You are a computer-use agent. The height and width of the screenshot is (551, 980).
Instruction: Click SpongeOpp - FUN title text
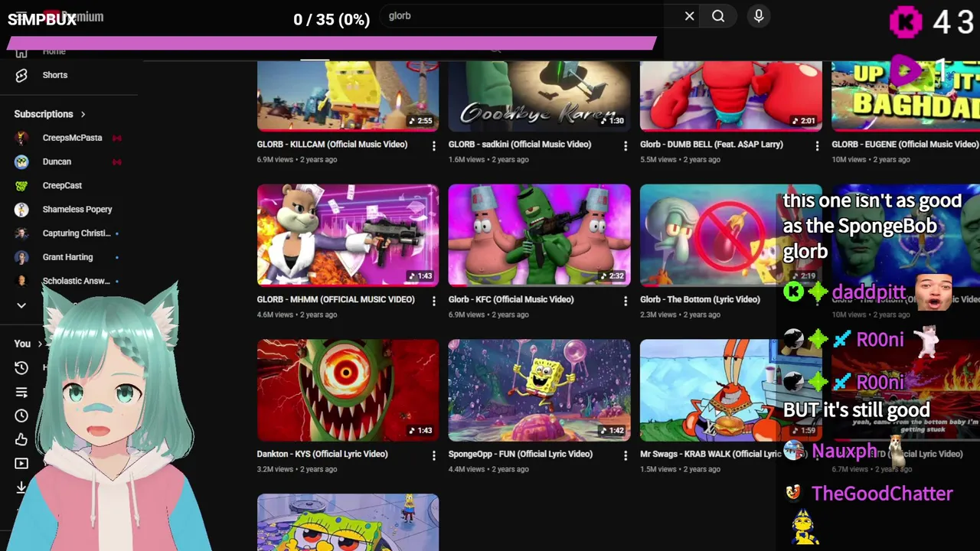pyautogui.click(x=520, y=454)
